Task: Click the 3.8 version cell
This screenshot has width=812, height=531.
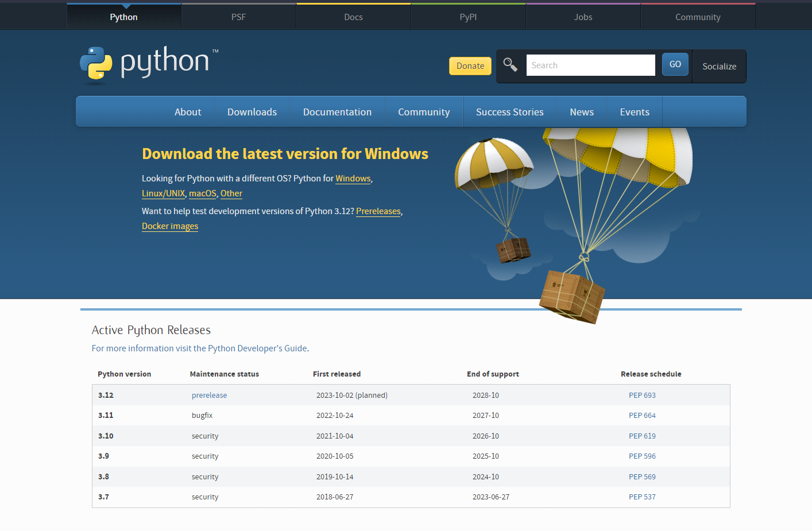Action: tap(103, 477)
